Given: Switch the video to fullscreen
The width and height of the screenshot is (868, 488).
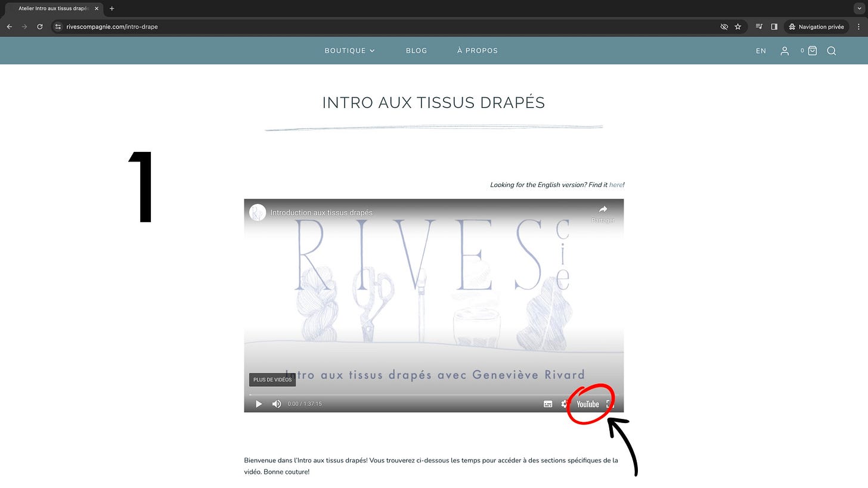Looking at the screenshot, I should (x=610, y=404).
